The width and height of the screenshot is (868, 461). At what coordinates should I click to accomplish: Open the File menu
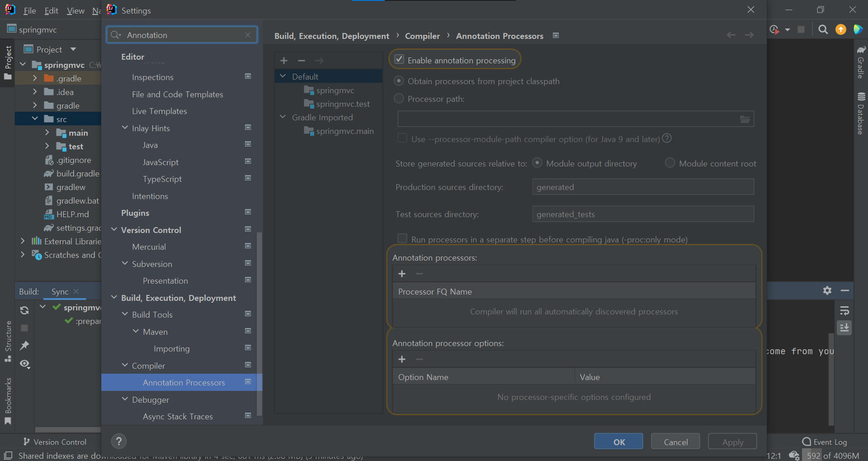pyautogui.click(x=30, y=10)
